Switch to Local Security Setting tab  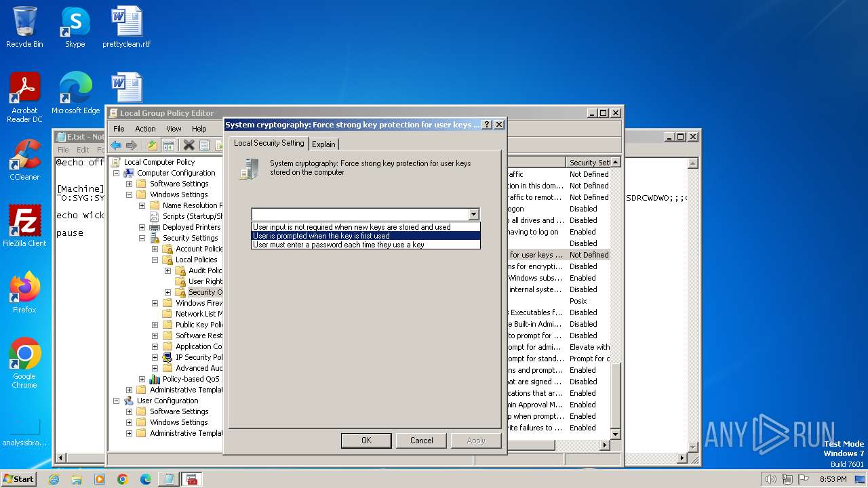click(x=269, y=143)
